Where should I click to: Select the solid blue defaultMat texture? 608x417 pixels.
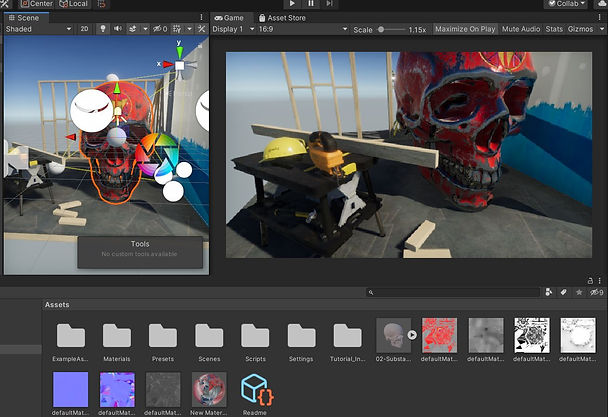click(x=71, y=394)
